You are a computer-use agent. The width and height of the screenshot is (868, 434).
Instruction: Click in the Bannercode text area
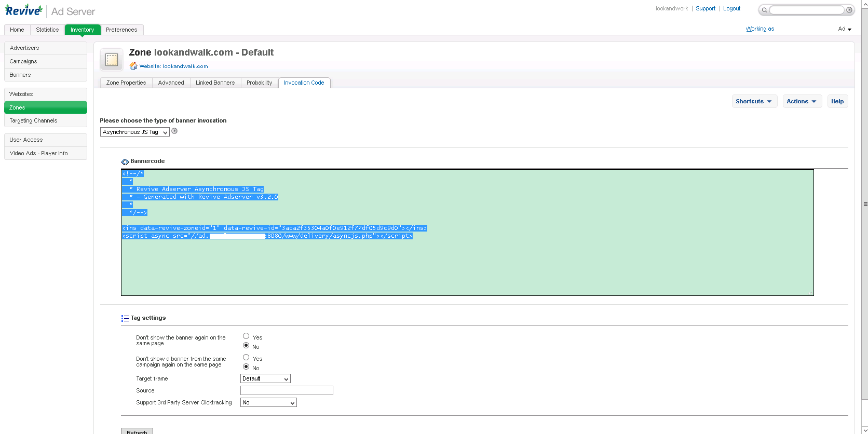(467, 233)
